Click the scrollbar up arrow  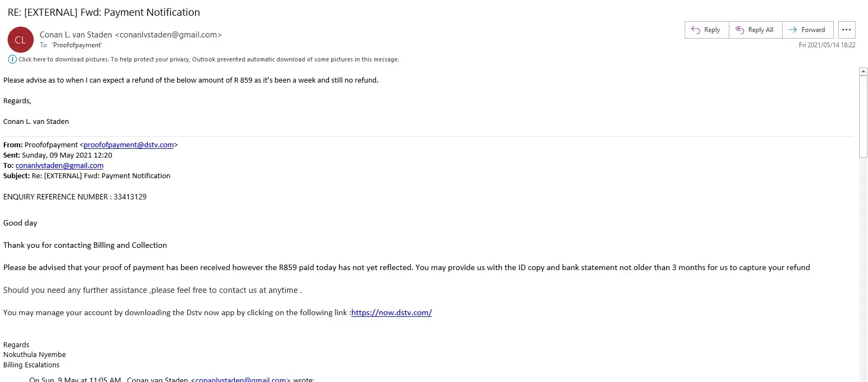(863, 72)
